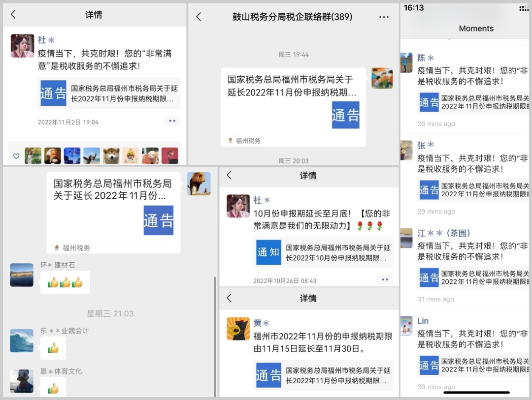
Task: Tap the Shiba dog liker avatar
Action: click(111, 156)
